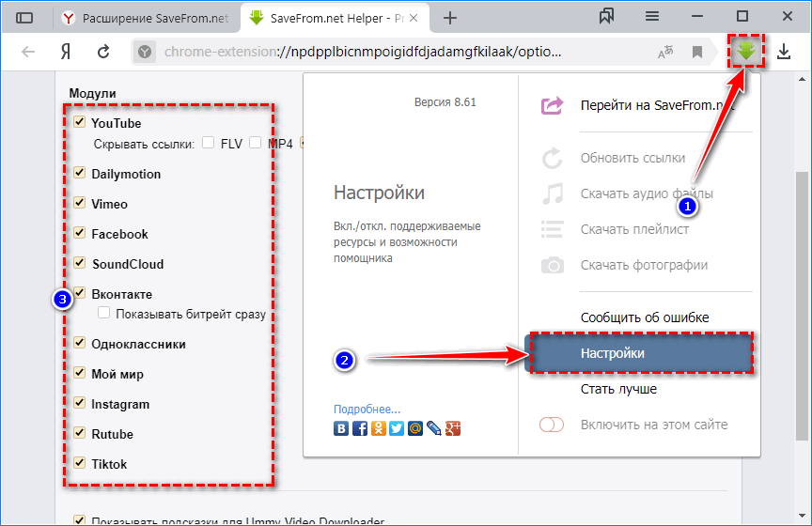
Task: Click the SaveFrom.net green arrow extension icon
Action: 746,51
